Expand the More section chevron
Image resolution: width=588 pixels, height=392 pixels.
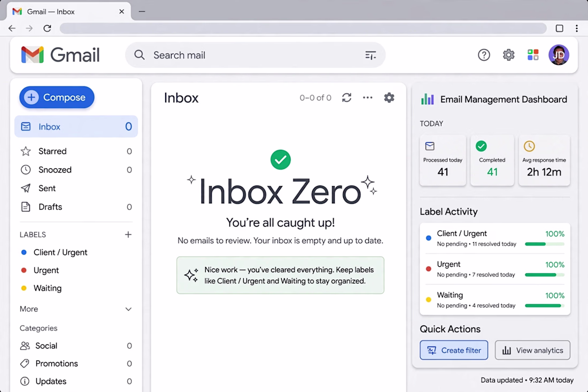point(128,309)
